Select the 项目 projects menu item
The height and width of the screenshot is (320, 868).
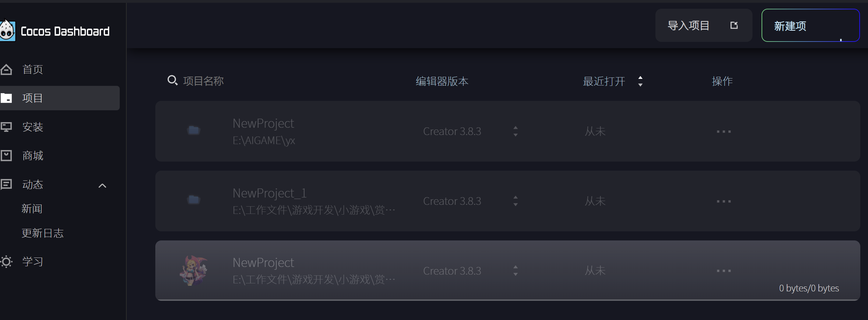[32, 98]
